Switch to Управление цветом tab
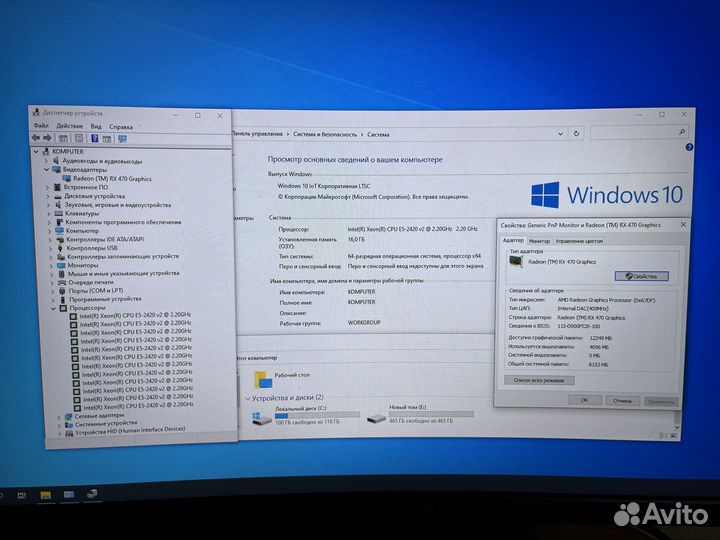The image size is (720, 540). [579, 241]
